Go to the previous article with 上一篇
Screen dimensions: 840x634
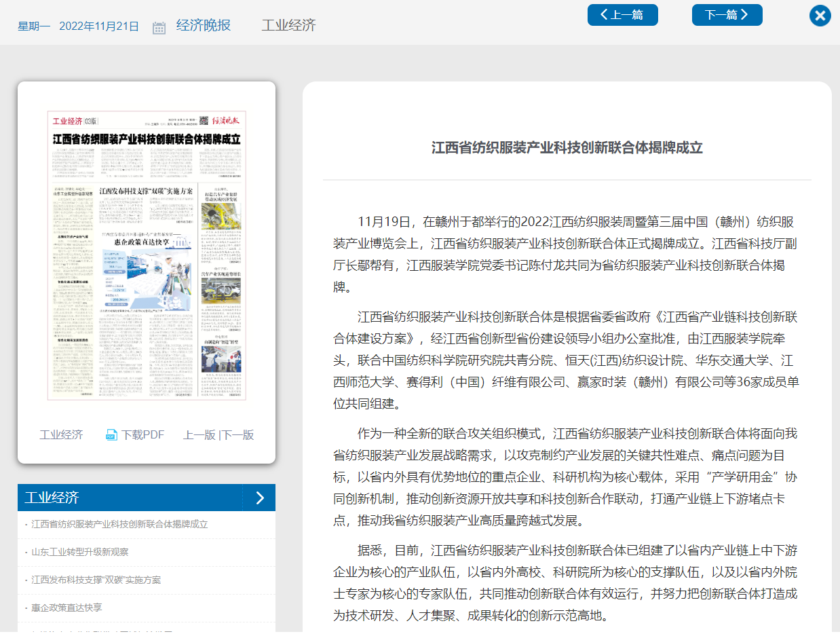[622, 15]
